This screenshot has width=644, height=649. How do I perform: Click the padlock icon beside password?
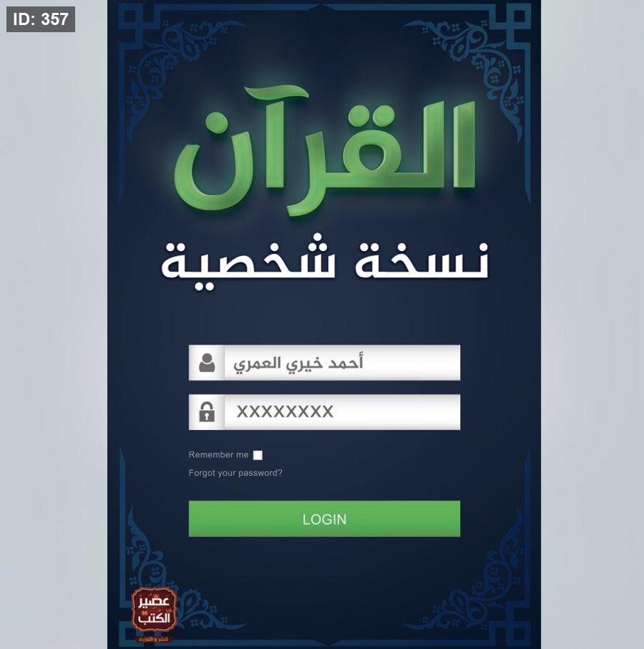point(207,412)
